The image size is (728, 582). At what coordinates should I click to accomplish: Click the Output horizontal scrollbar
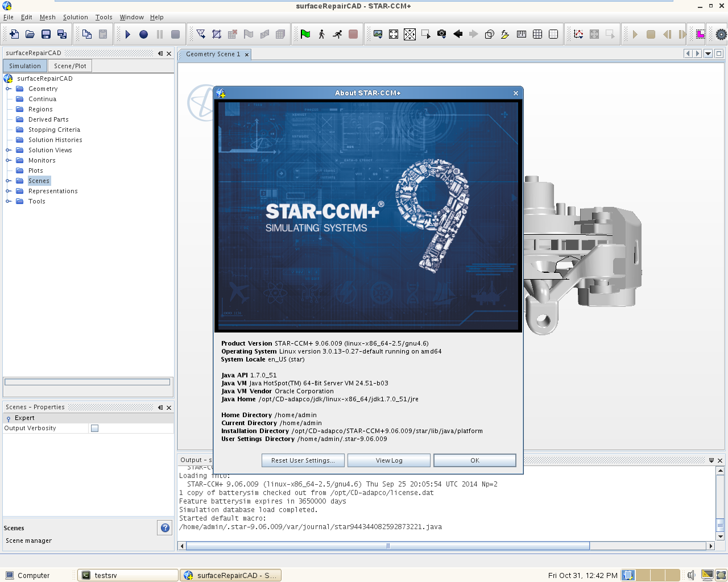388,546
